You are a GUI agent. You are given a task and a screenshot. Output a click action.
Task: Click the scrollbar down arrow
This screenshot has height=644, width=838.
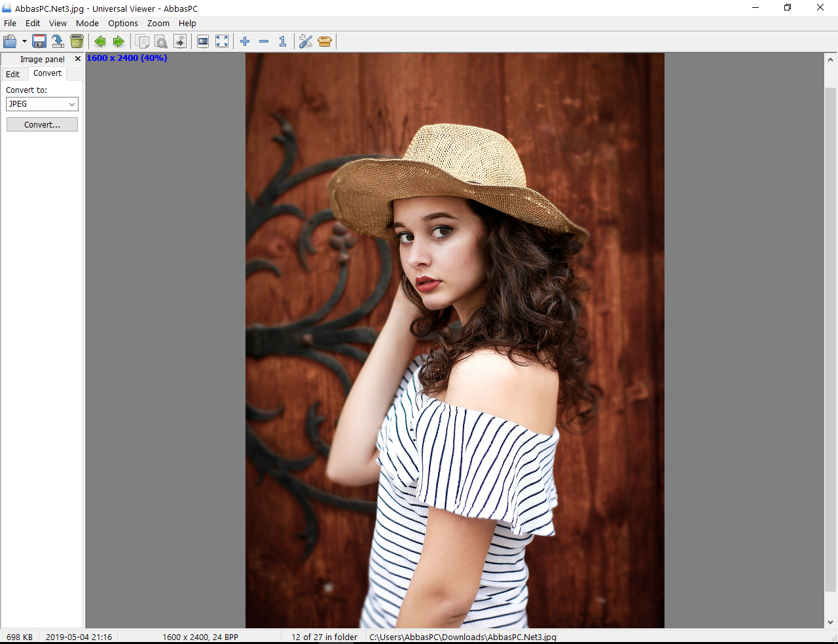click(x=830, y=622)
